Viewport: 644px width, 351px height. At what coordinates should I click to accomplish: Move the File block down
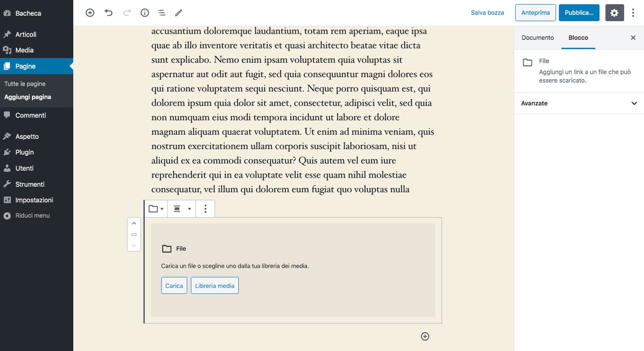tap(134, 246)
